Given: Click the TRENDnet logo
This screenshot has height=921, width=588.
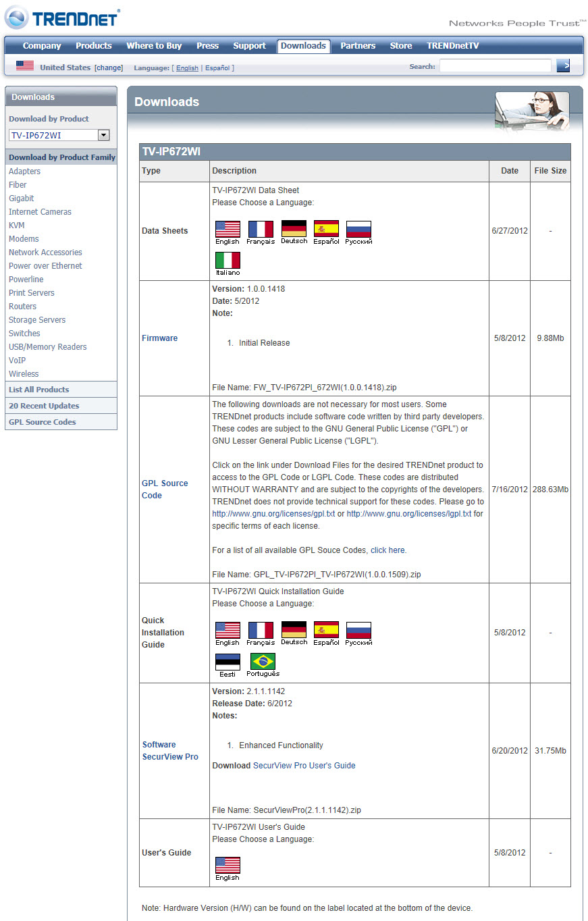Looking at the screenshot, I should [x=62, y=18].
